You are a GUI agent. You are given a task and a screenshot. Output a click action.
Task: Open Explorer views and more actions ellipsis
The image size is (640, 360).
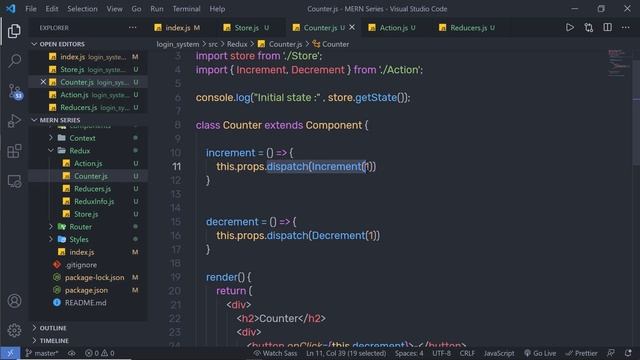pyautogui.click(x=132, y=27)
